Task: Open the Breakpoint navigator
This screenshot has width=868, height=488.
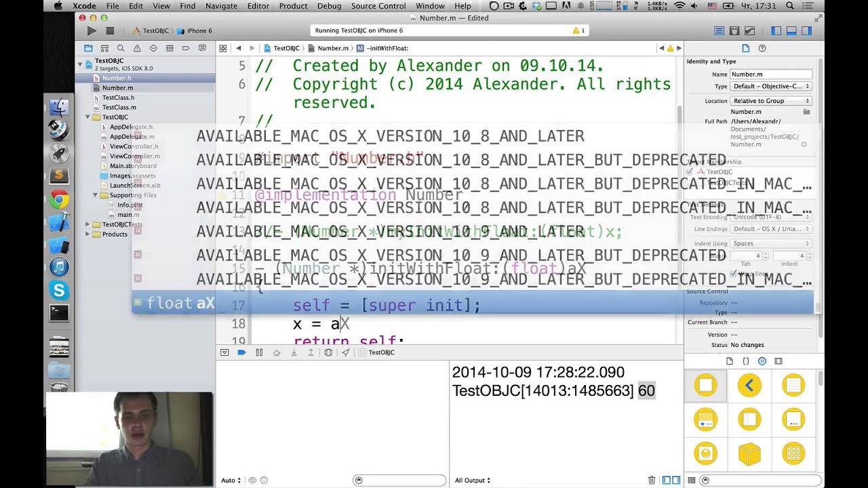Action: pos(186,48)
